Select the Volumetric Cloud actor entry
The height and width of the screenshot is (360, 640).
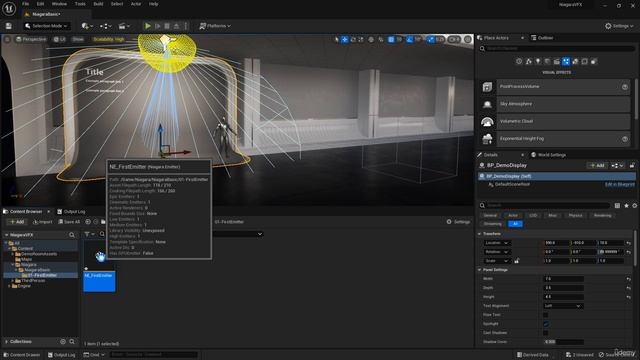555,121
